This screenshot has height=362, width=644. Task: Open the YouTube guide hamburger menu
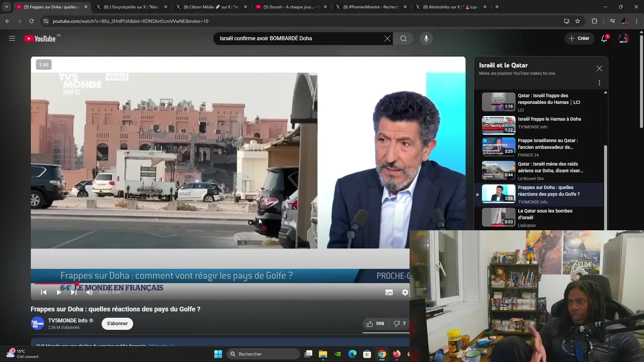(x=12, y=38)
